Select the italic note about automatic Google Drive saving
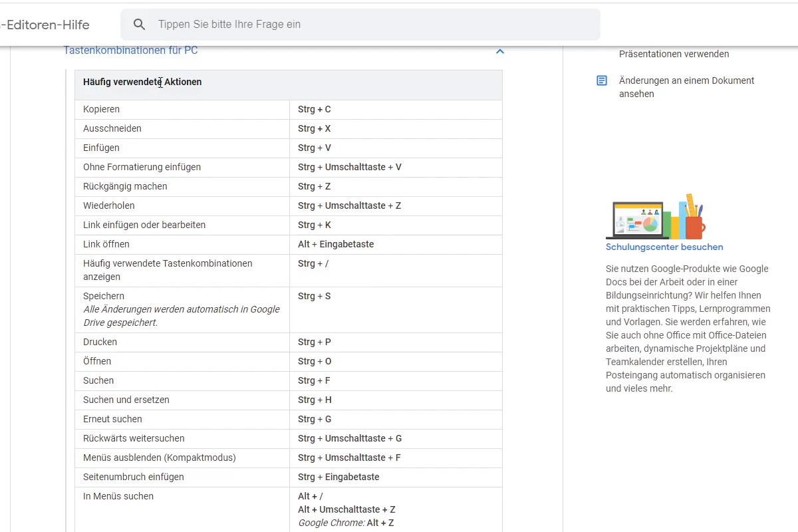This screenshot has width=798, height=532. pyautogui.click(x=182, y=316)
